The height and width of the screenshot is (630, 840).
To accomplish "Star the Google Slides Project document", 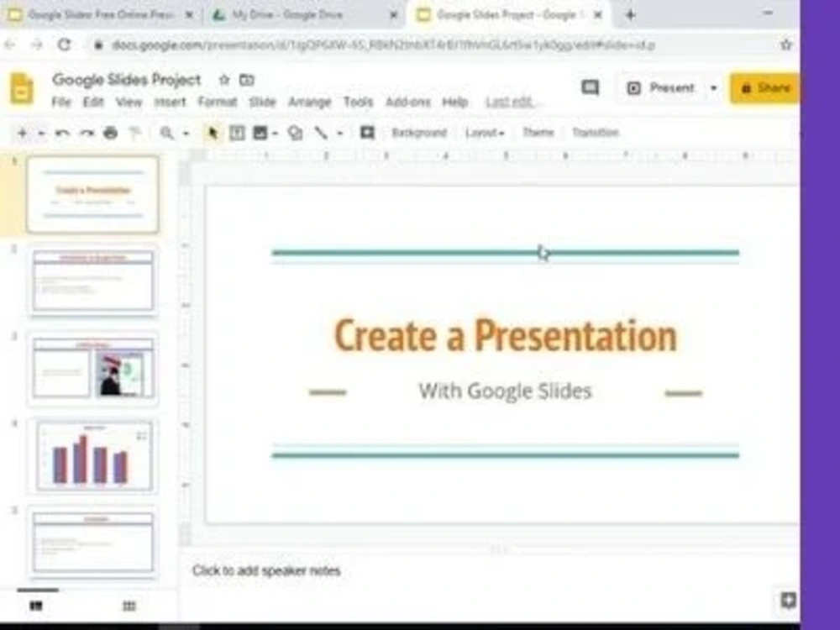I will pyautogui.click(x=224, y=80).
